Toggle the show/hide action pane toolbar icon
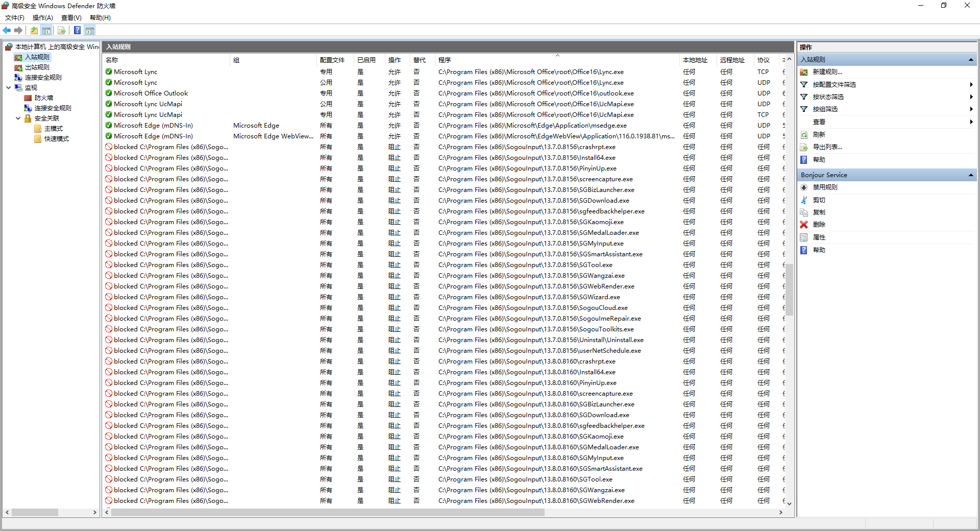The height and width of the screenshot is (531, 980). [90, 31]
